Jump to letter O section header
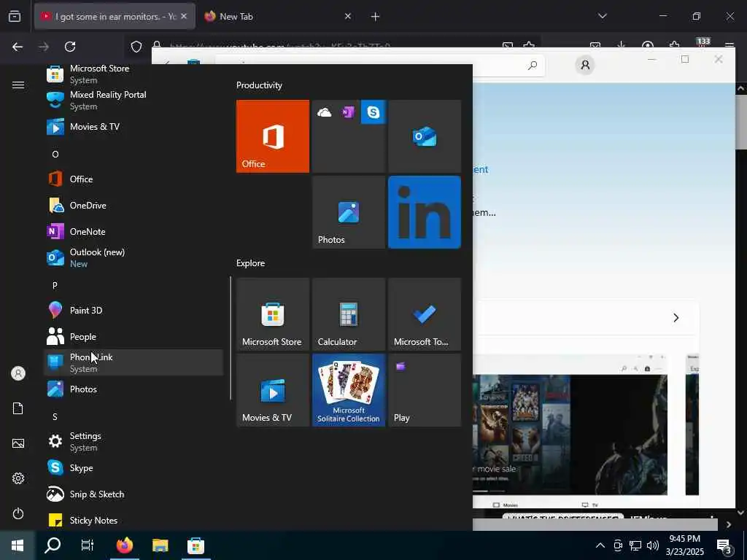 55,155
